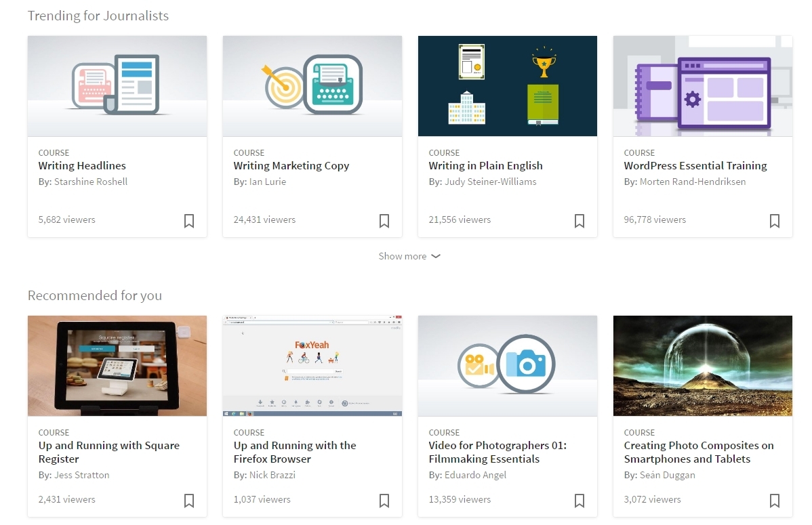The height and width of the screenshot is (525, 812).
Task: Bookmark Up and Running with Square Register
Action: click(189, 501)
